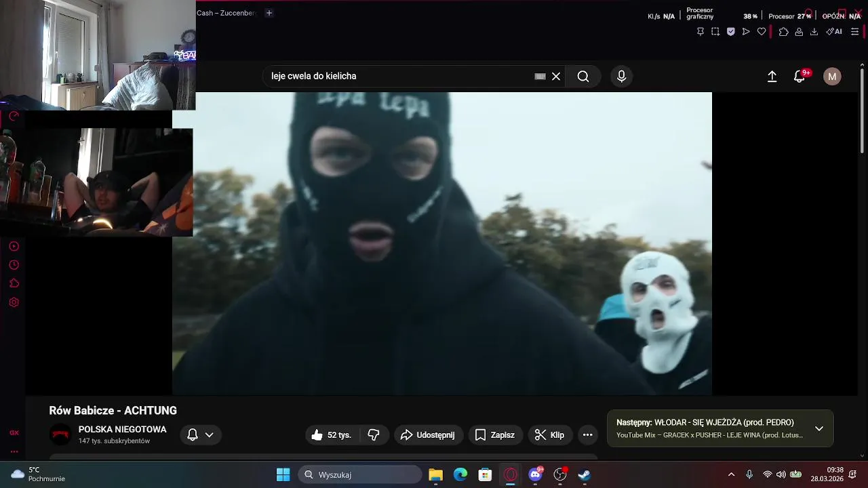Open the YouTube create upload icon
This screenshot has width=868, height=488.
772,77
